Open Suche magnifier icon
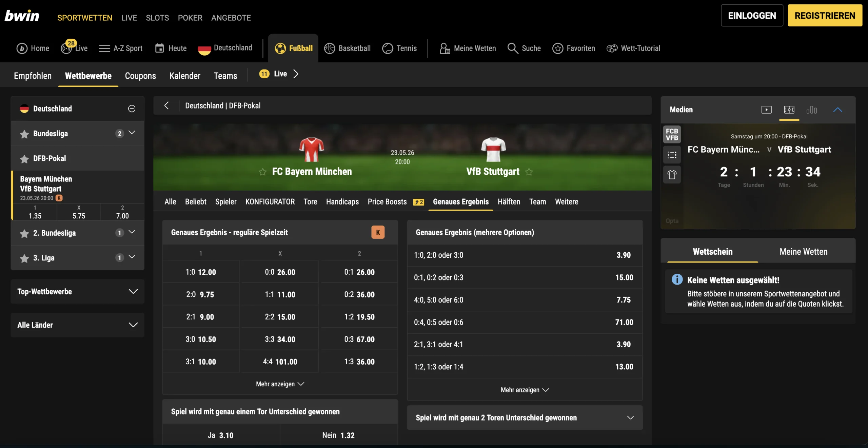Image resolution: width=868 pixels, height=448 pixels. coord(513,48)
